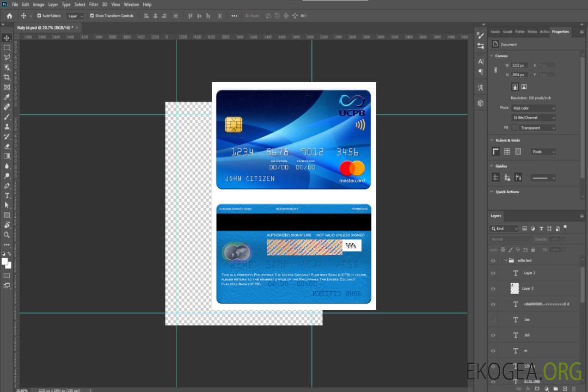588x392 pixels.
Task: Select the Move tool in toolbox
Action: tap(7, 38)
